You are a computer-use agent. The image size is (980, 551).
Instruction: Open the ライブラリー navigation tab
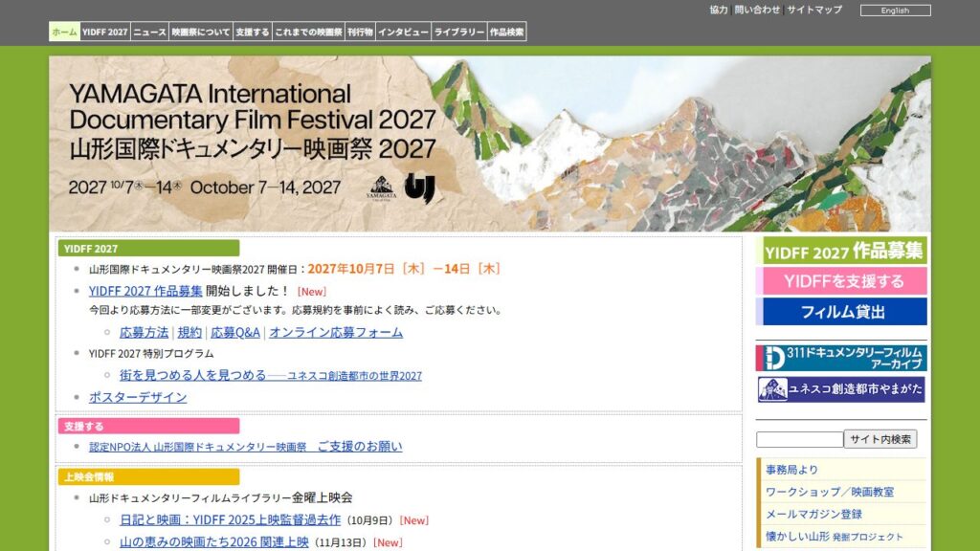[x=459, y=32]
